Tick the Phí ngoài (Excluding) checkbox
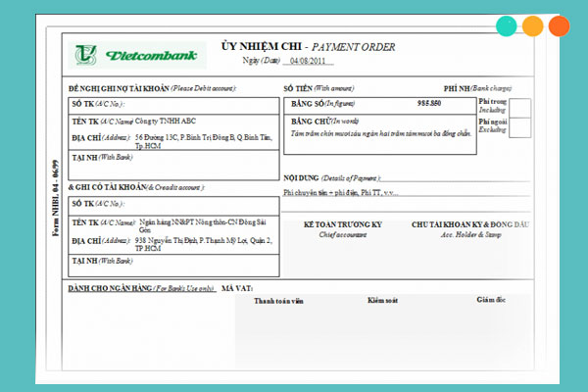Screen dimensions: 588x392 [x=520, y=129]
